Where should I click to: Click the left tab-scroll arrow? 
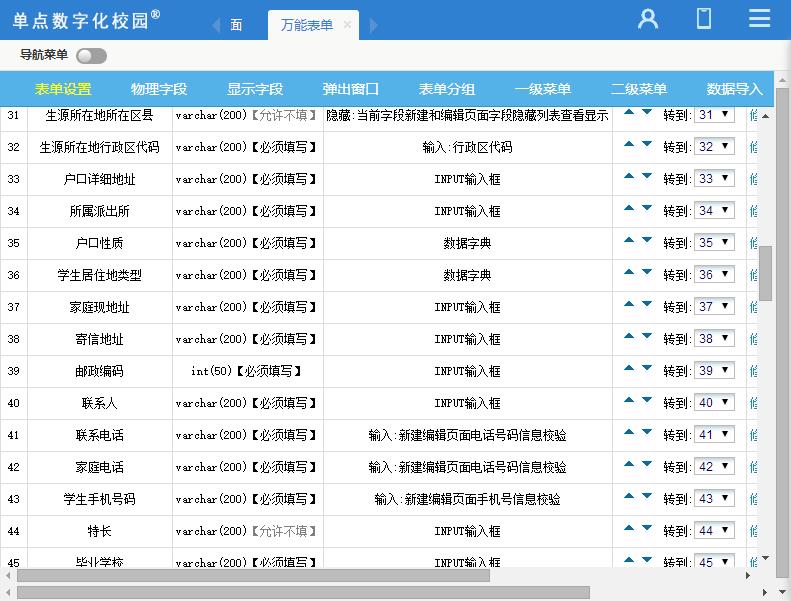point(216,25)
